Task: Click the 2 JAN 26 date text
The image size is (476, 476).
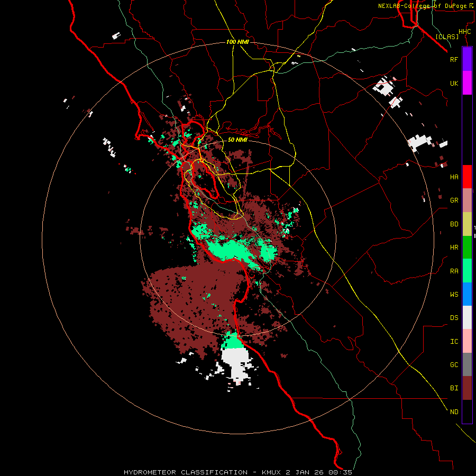Action: click(x=305, y=472)
